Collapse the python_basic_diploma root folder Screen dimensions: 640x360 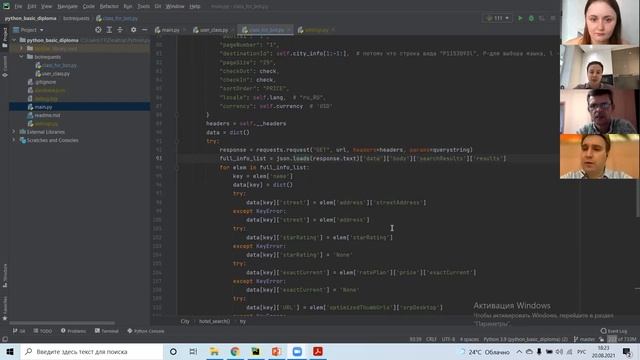14,40
